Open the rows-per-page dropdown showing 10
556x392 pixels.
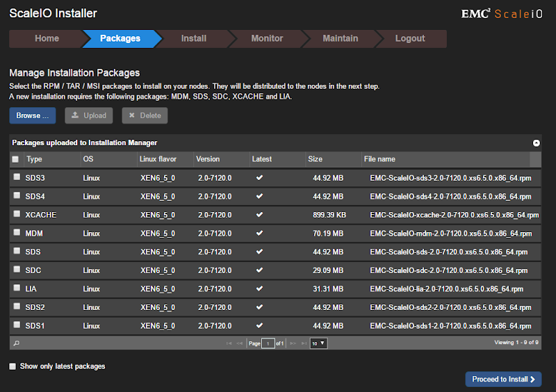(x=318, y=343)
